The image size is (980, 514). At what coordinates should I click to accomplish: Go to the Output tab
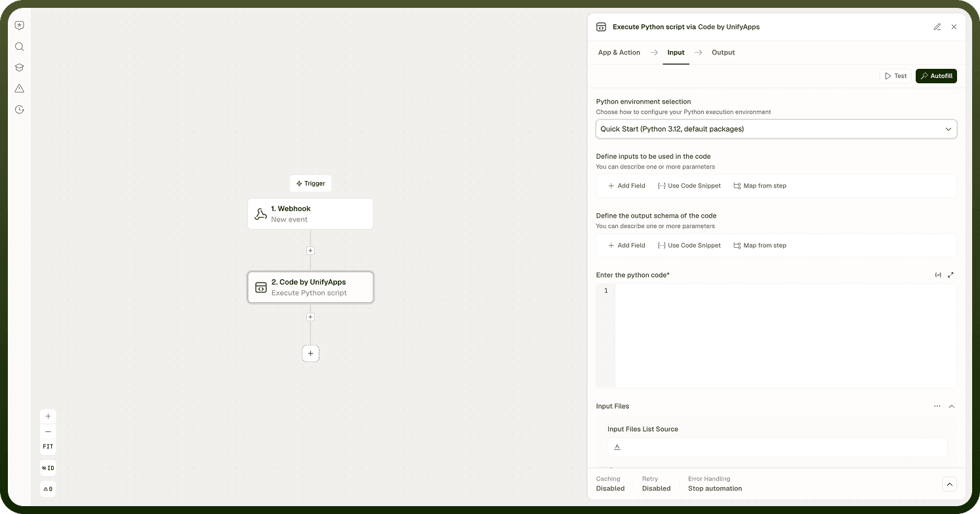(x=724, y=52)
